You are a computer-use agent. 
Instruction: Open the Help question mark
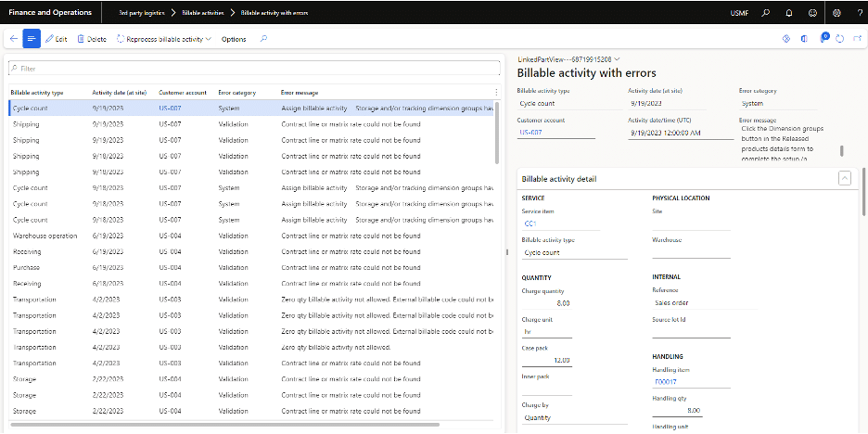(860, 12)
